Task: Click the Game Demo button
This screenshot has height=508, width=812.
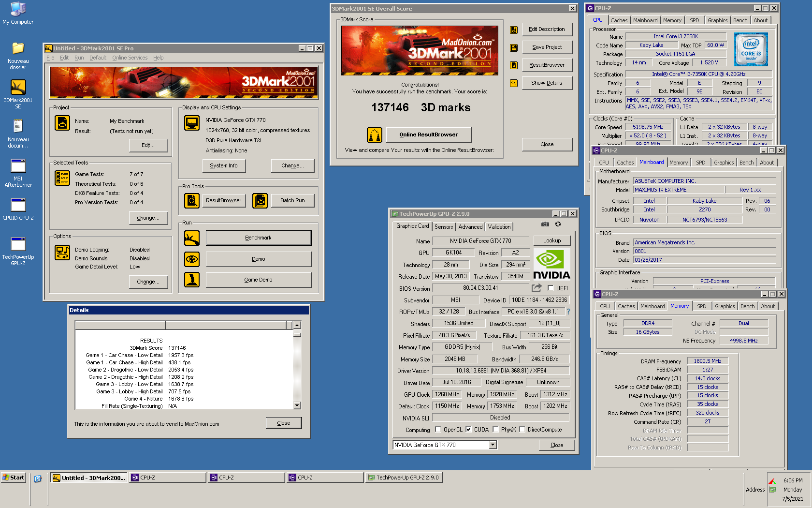Action: 259,280
